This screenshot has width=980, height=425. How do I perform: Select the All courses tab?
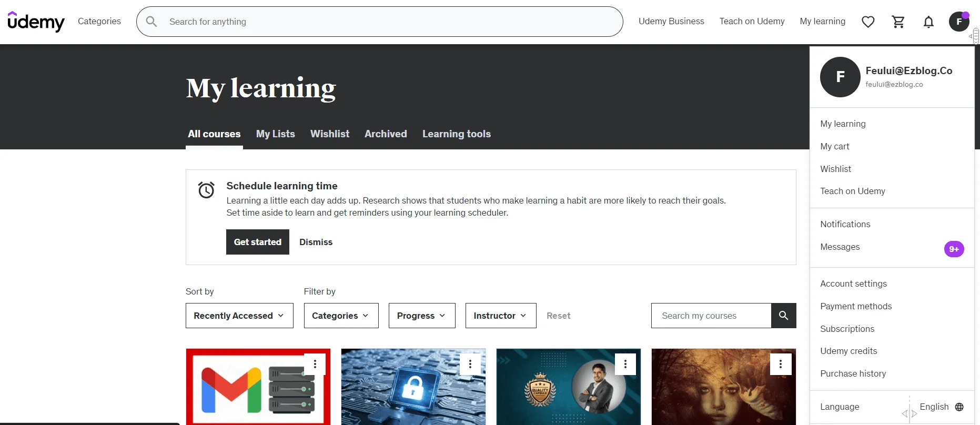pos(214,134)
